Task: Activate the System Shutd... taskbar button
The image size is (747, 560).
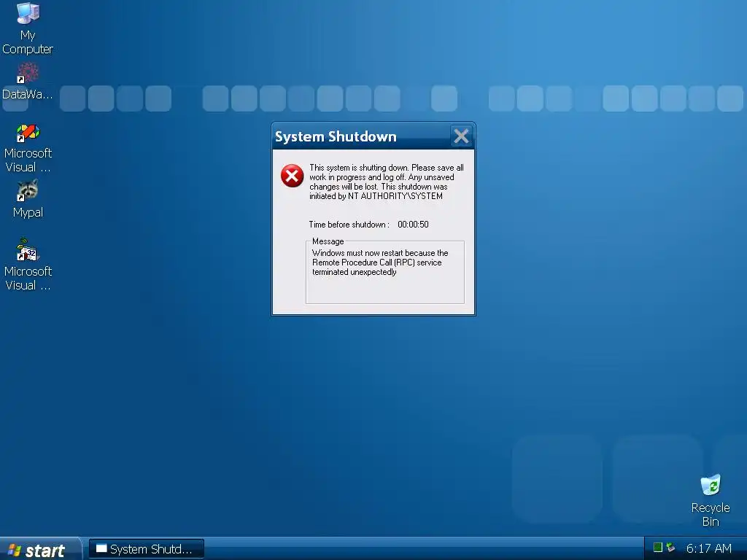Action: click(x=146, y=549)
